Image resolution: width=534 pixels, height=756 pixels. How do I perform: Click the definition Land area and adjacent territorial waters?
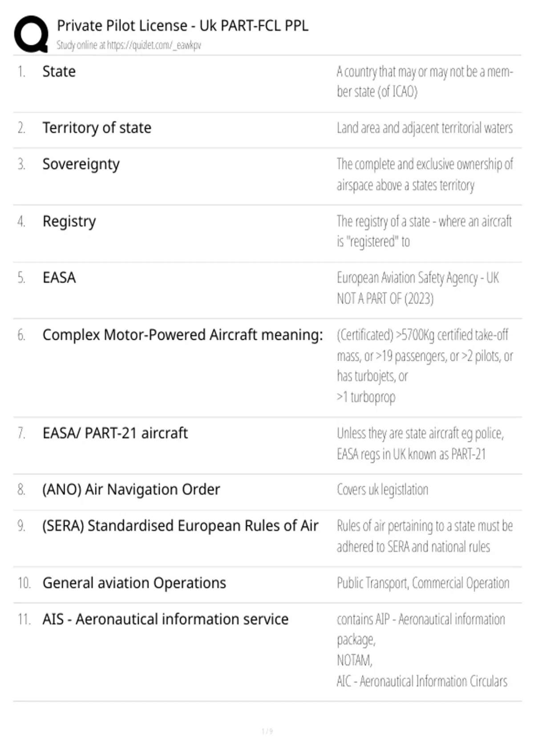pos(425,128)
